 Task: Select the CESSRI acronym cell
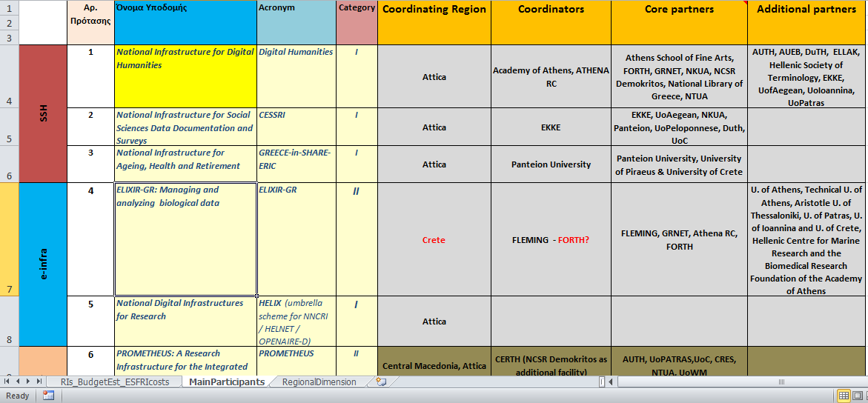pyautogui.click(x=296, y=127)
